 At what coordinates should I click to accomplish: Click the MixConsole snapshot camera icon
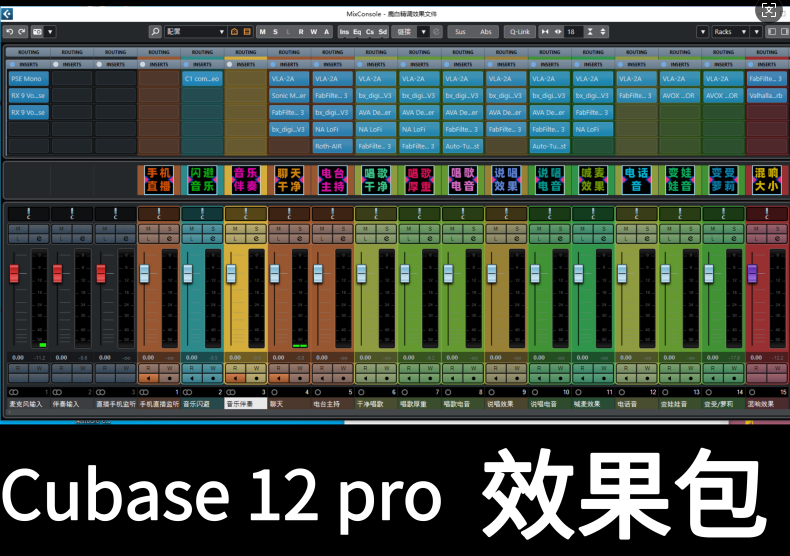[x=37, y=32]
